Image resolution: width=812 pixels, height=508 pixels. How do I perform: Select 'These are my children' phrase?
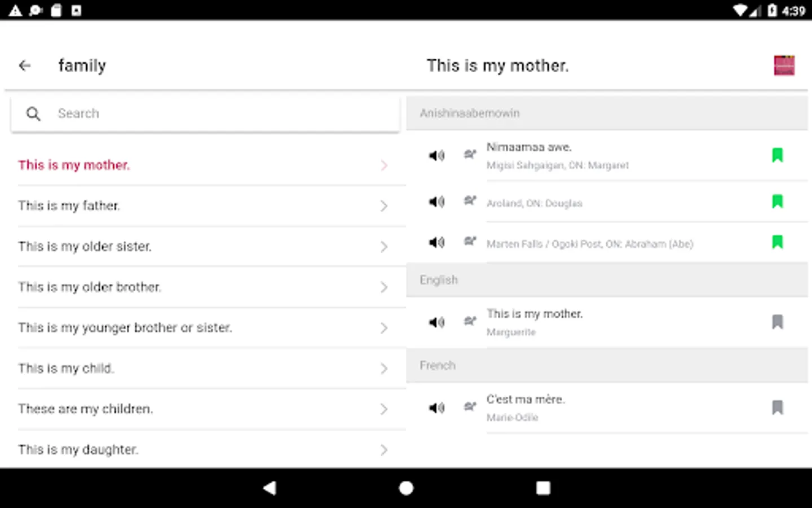point(85,409)
